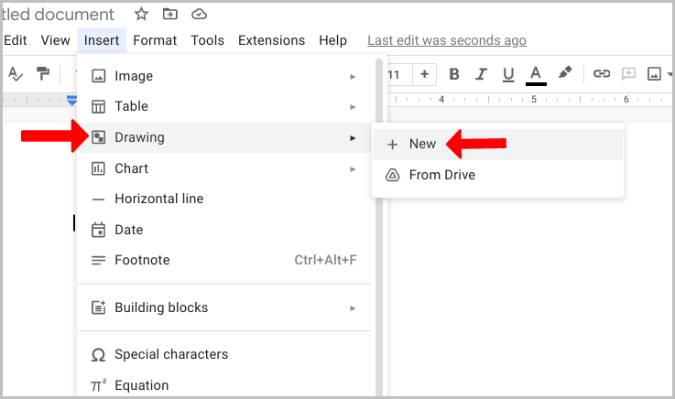Click the Building blocks icon

coord(99,308)
